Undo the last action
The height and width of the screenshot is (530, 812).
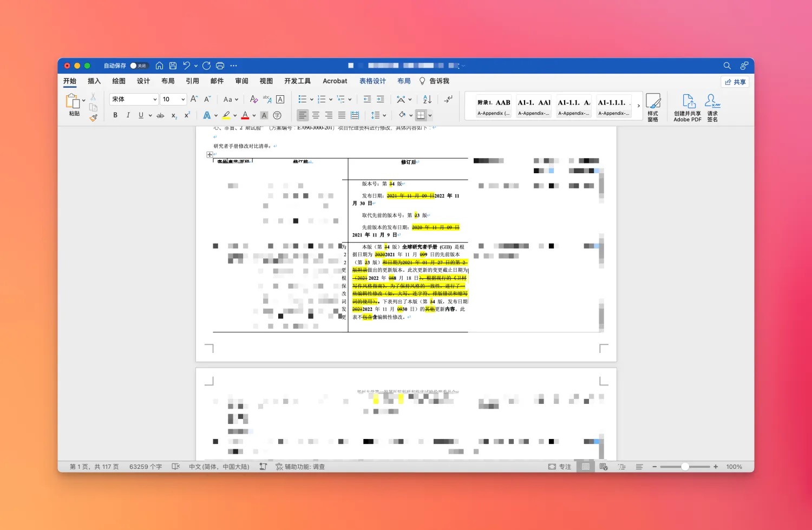pos(187,66)
